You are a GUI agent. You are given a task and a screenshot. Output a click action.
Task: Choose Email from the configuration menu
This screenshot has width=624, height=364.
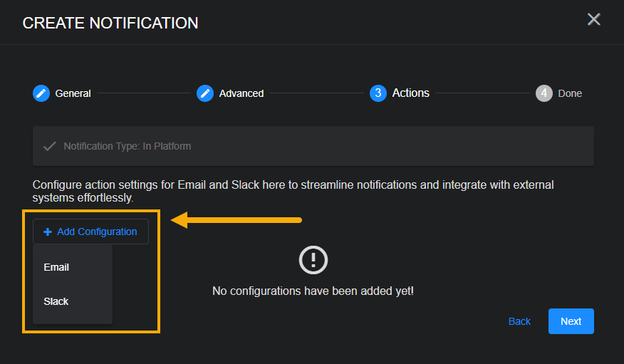tap(56, 267)
